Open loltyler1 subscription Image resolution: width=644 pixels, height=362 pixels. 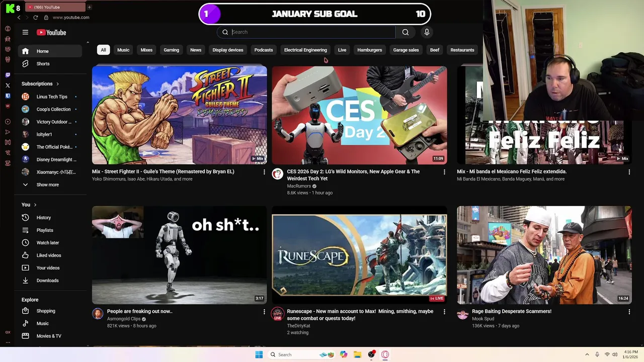50,134
